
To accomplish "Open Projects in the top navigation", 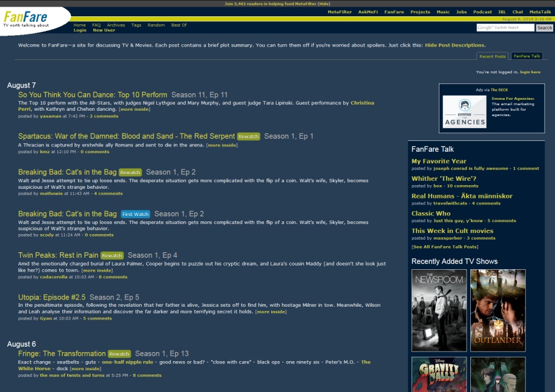I will 420,12.
